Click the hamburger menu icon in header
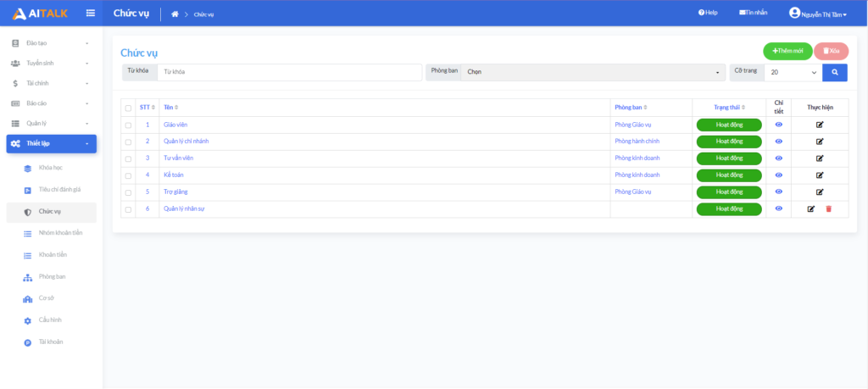The height and width of the screenshot is (389, 868). coord(91,13)
